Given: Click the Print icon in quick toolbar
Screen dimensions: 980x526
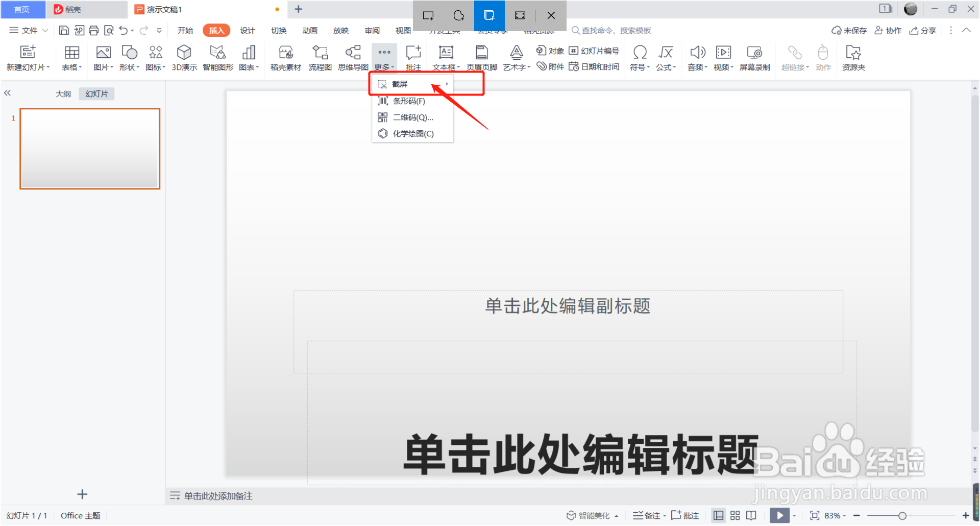Looking at the screenshot, I should point(93,30).
